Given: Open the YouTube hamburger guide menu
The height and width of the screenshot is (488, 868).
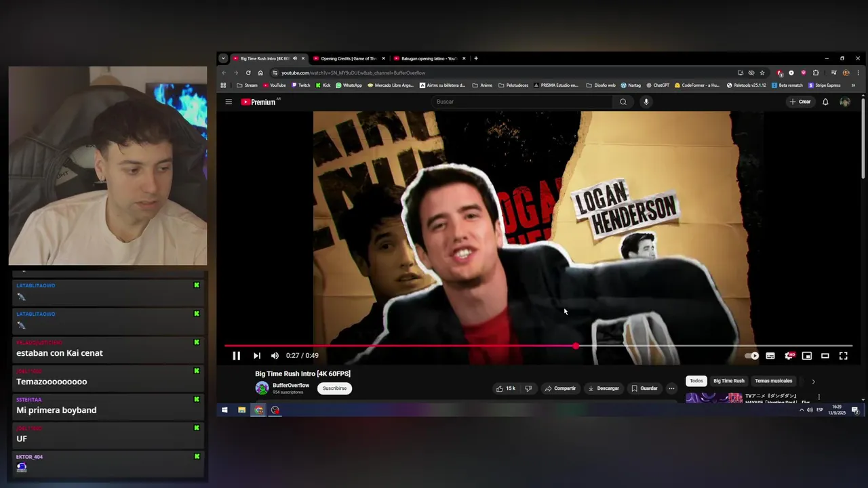Looking at the screenshot, I should 229,102.
